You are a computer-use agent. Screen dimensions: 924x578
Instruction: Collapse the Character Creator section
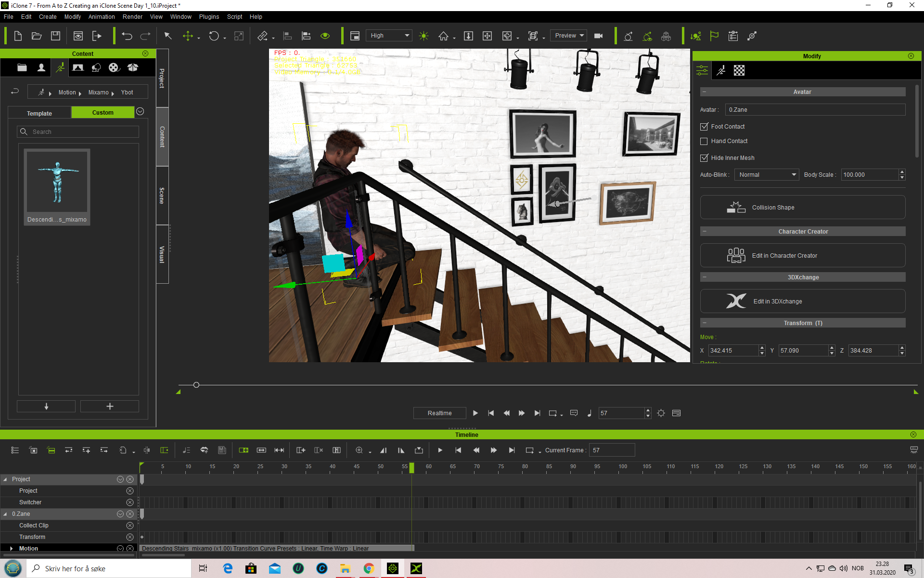(704, 231)
